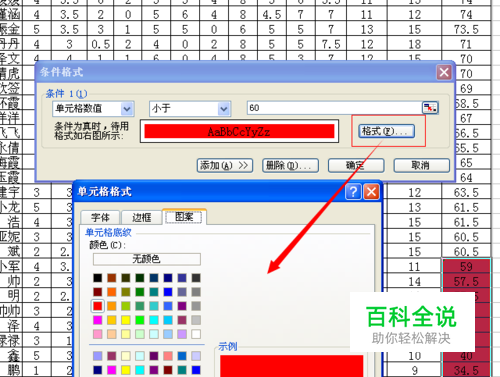Screen dimensions: 500x377
Task: Choose the lavender light purple swatch
Action: (182, 334)
